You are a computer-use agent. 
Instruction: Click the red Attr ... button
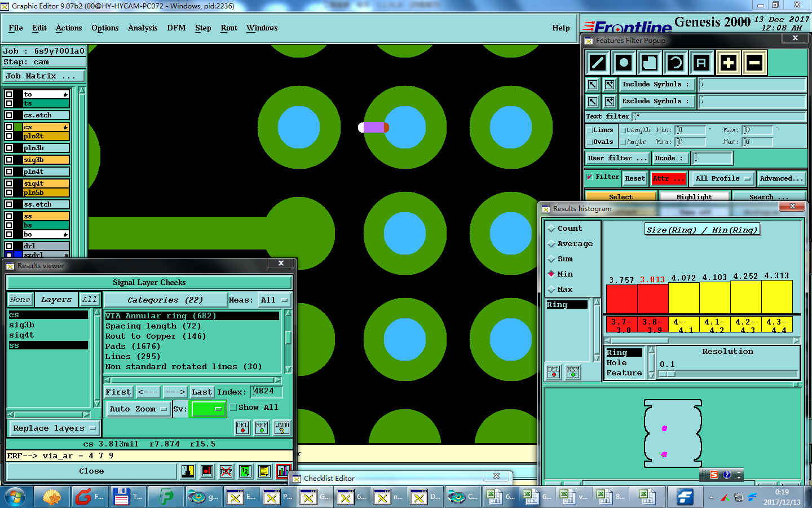[669, 178]
